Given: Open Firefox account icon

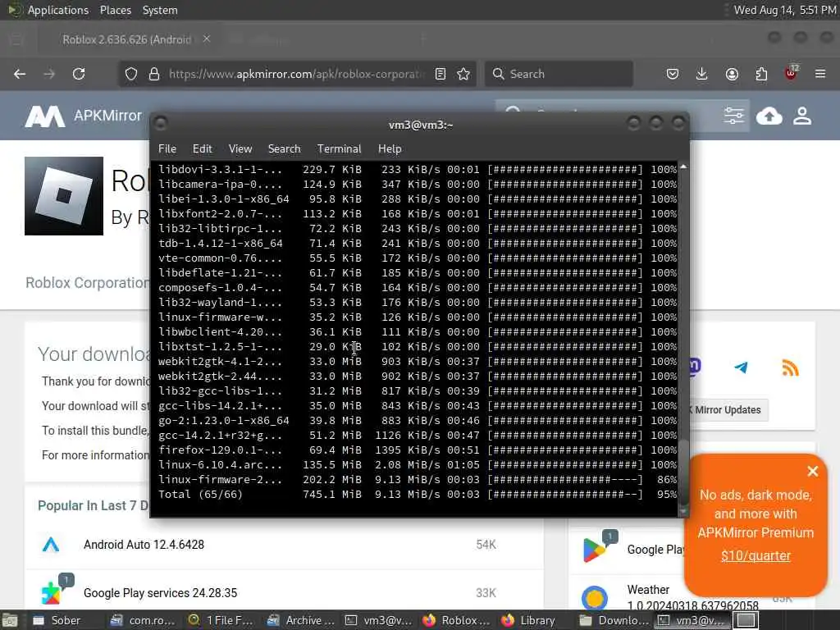Looking at the screenshot, I should tap(732, 74).
